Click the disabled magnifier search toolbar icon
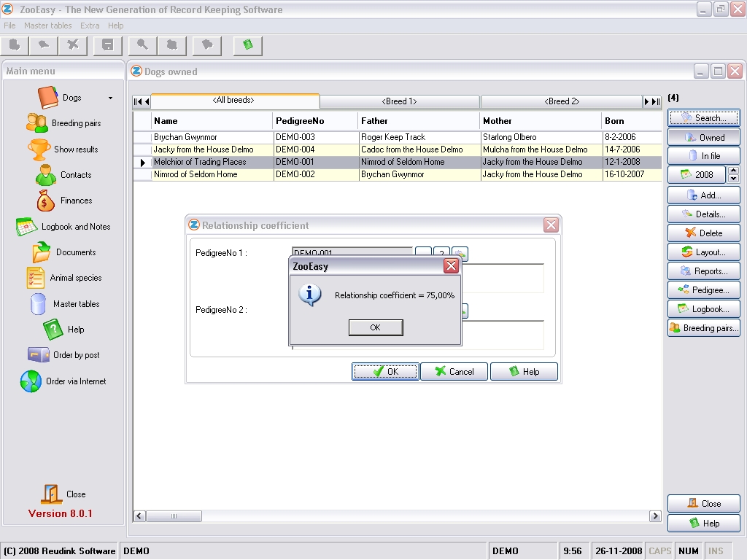 (x=142, y=45)
